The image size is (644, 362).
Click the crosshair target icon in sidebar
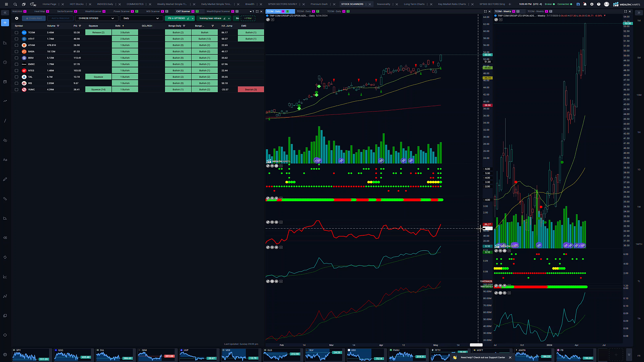click(x=5, y=335)
